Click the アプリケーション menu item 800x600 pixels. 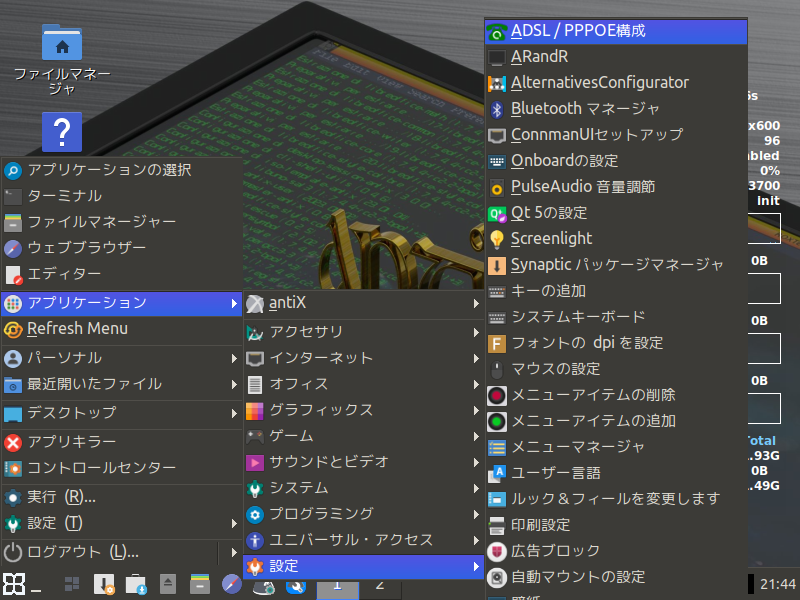pyautogui.click(x=122, y=303)
